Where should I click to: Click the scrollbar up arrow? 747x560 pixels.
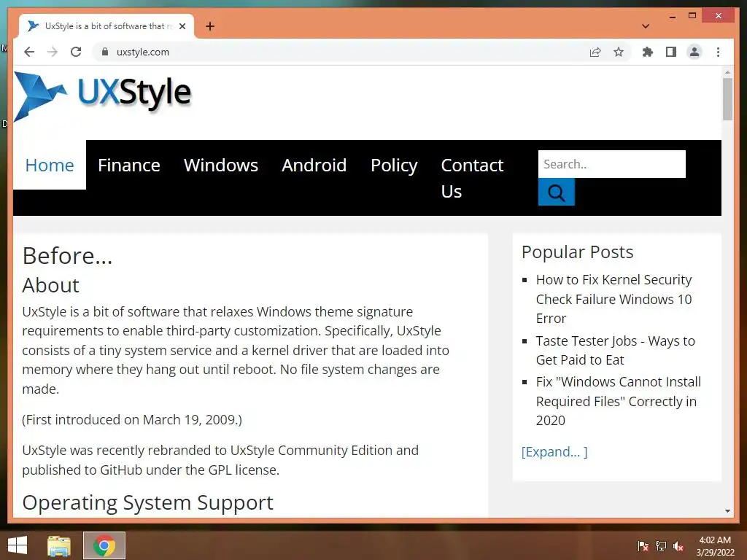pyautogui.click(x=727, y=72)
